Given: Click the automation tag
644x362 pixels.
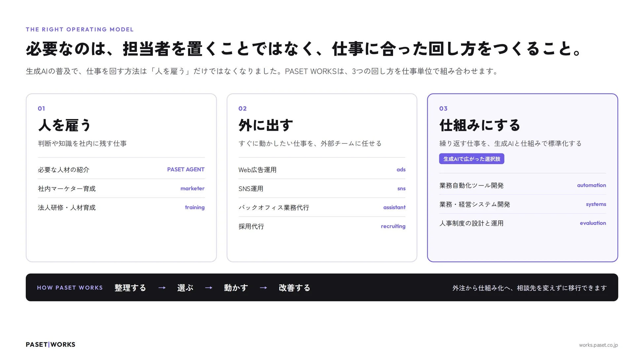Looking at the screenshot, I should tap(591, 185).
